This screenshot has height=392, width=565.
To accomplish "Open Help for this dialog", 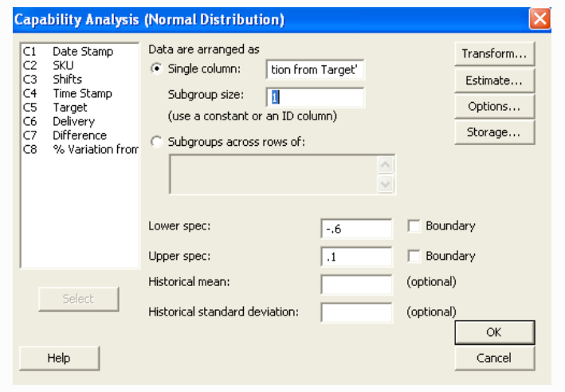I will [59, 359].
